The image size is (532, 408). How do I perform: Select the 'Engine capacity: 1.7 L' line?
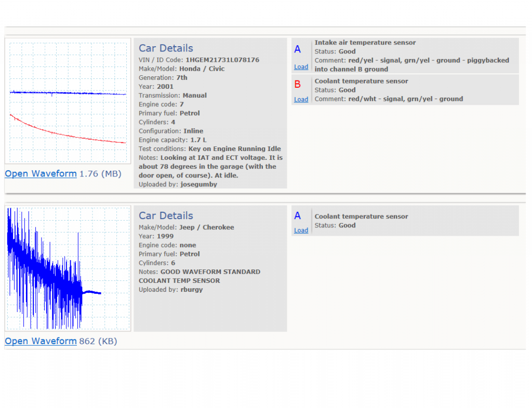pos(172,140)
